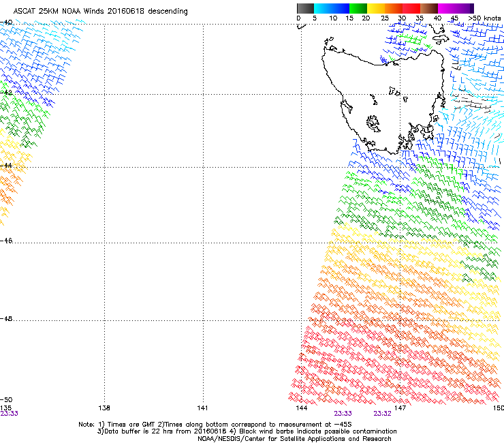Click the legend label "25"
This screenshot has height=443, width=504.
tap(385, 18)
